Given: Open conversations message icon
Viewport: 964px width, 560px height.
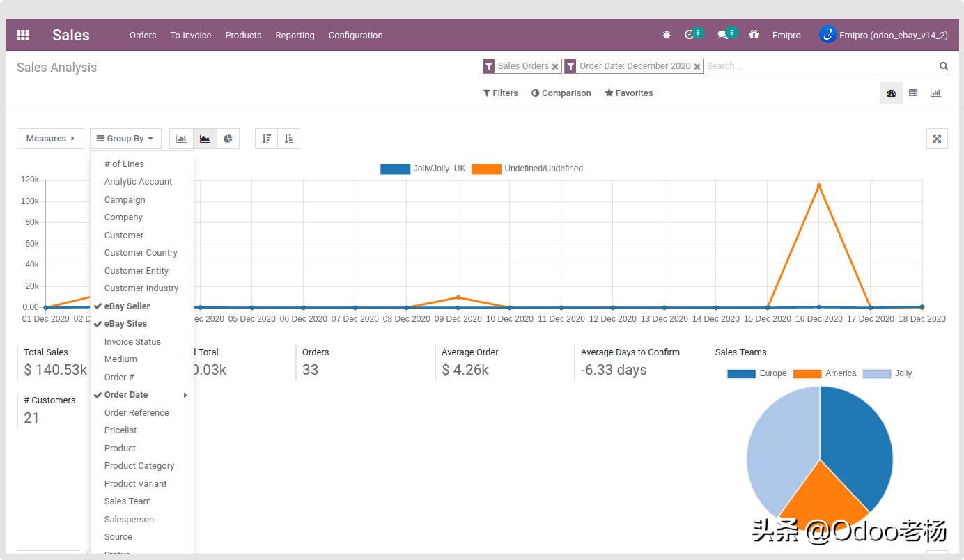Looking at the screenshot, I should click(723, 35).
